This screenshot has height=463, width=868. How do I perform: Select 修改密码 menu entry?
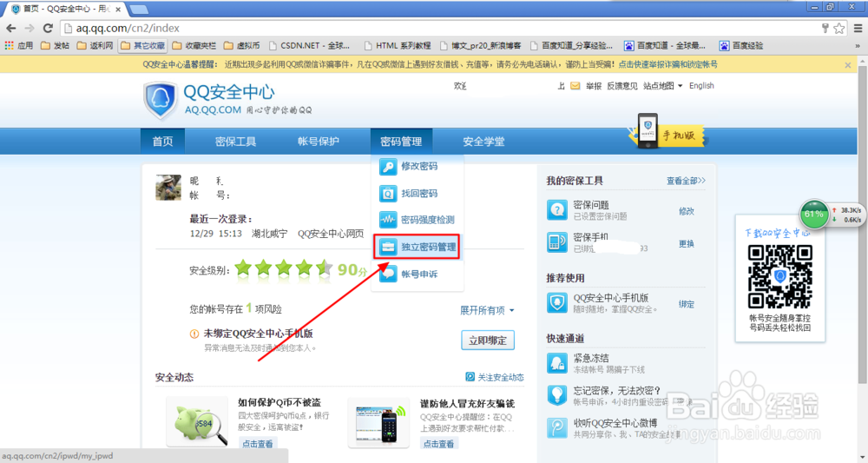[x=418, y=166]
